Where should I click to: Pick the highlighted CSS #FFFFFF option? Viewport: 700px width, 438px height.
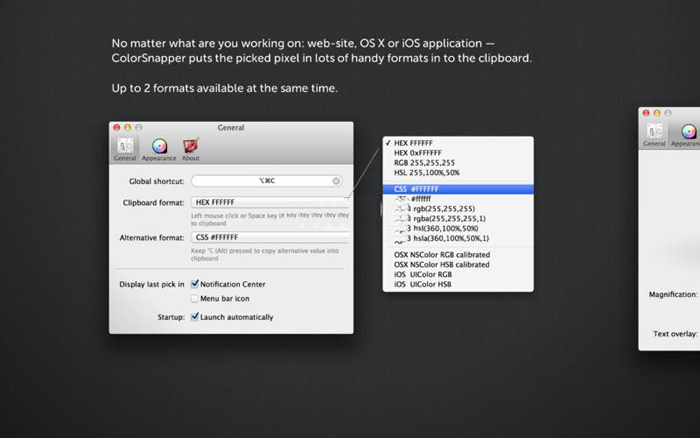(x=457, y=188)
